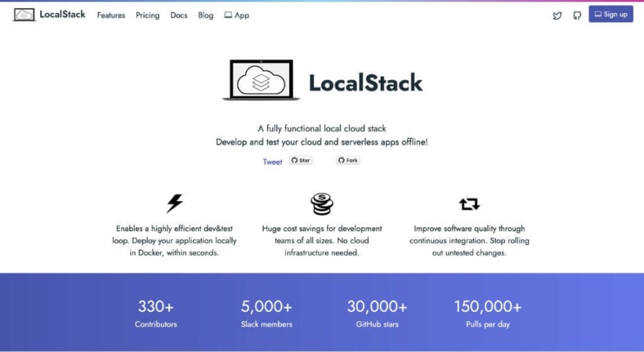Image resolution: width=644 pixels, height=352 pixels.
Task: Visit the Blog from the navbar
Action: click(206, 15)
